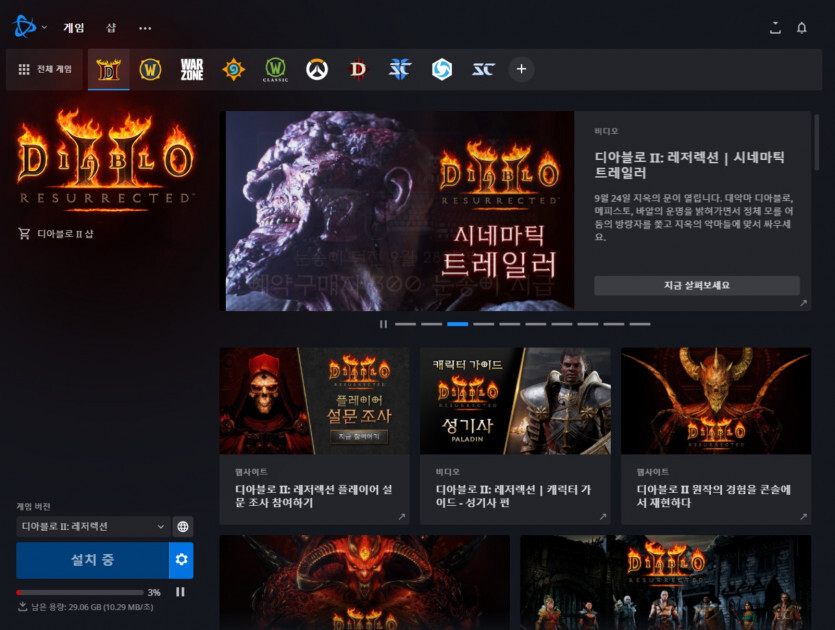Screen dimensions: 835x630
Task: Select the Warzone game icon
Action: [x=192, y=69]
